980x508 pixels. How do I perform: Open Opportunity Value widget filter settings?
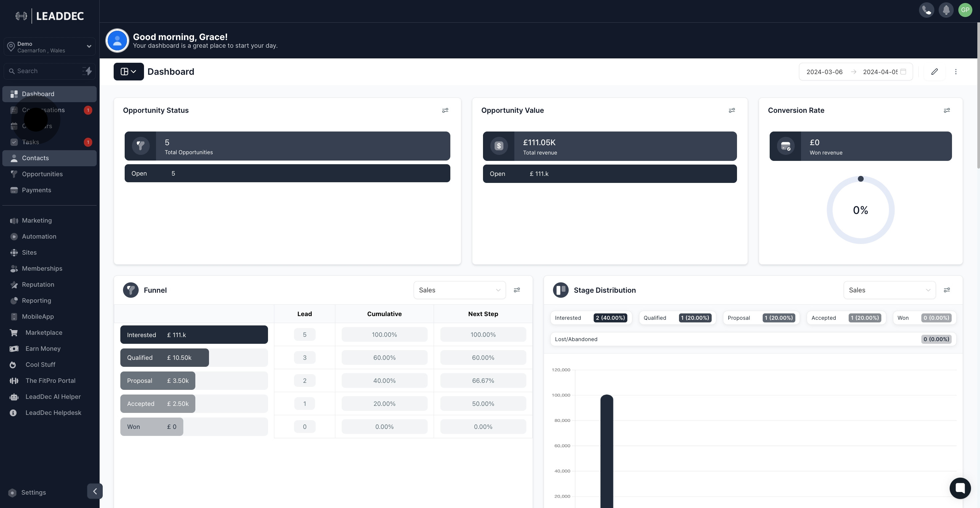[x=731, y=110]
